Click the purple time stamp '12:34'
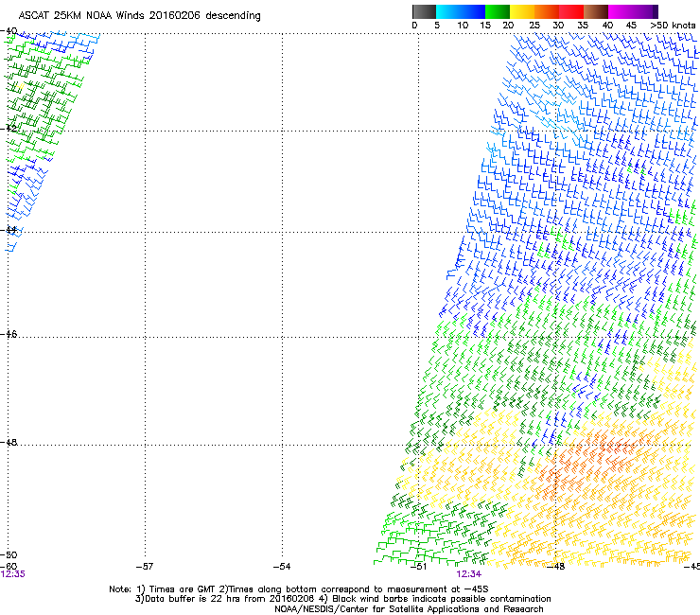Screen dimensions: 700x615 point(469,574)
